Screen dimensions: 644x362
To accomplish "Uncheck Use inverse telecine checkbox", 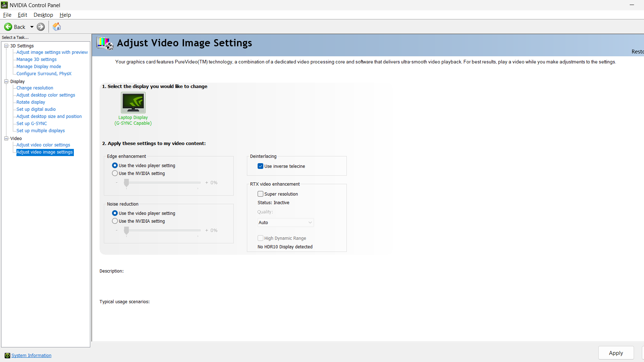I will tap(260, 166).
